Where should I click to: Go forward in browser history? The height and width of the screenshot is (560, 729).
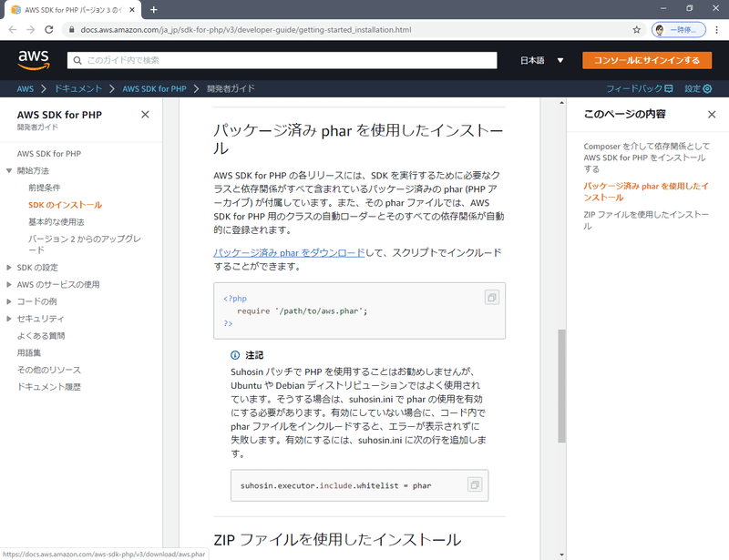(31, 30)
